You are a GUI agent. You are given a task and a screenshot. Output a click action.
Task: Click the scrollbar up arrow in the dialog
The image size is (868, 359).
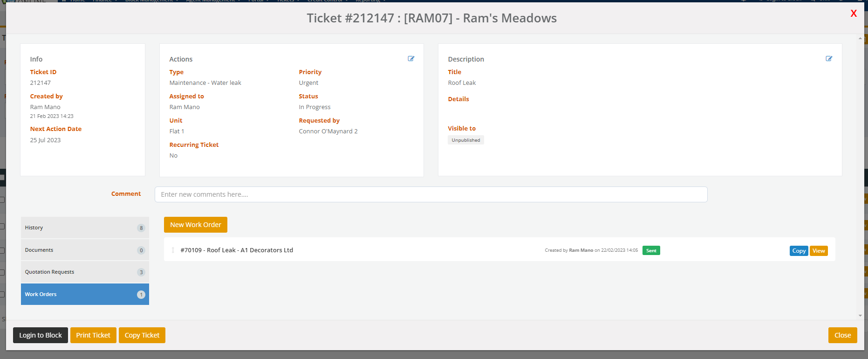coord(860,38)
